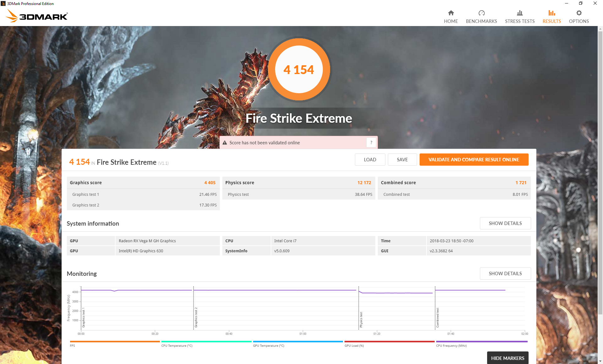The width and height of the screenshot is (603, 364).
Task: Click the Physics test marker
Action: [x=361, y=320]
